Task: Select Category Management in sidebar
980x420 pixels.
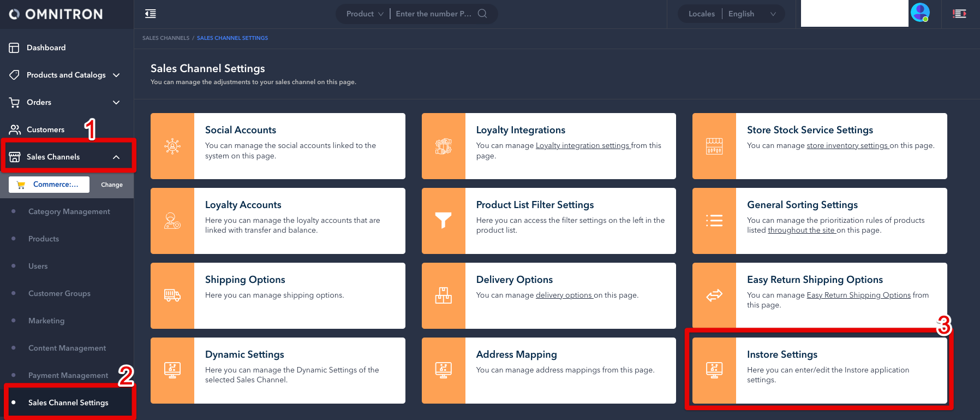Action: [x=69, y=211]
